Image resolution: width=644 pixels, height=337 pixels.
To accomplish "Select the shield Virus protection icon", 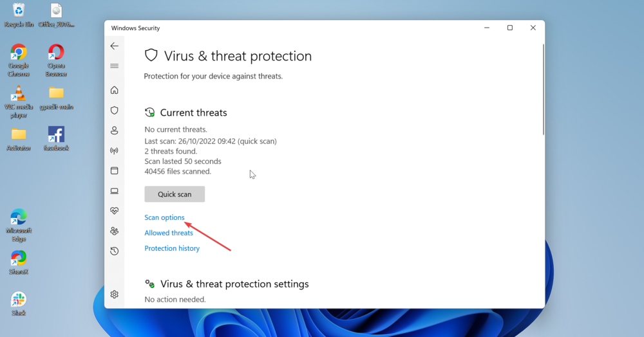I will pyautogui.click(x=114, y=110).
